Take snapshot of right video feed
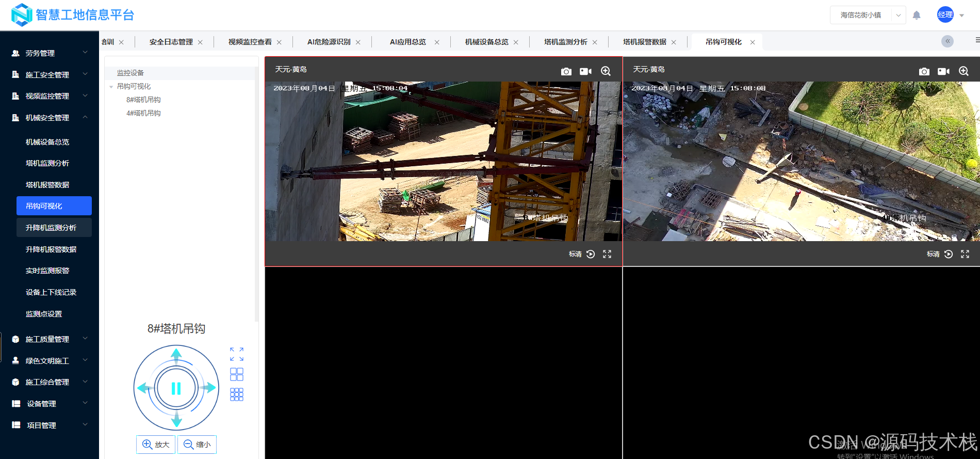The image size is (980, 459). [x=924, y=71]
